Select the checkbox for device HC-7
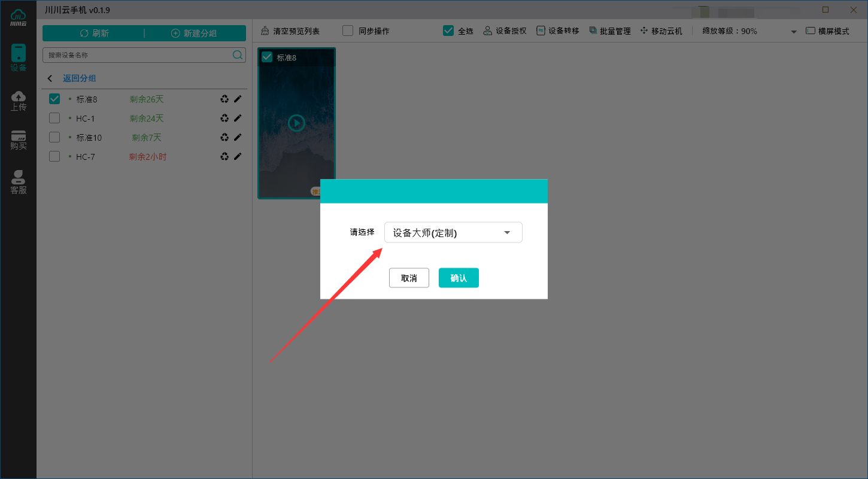This screenshot has height=479, width=868. click(x=54, y=156)
